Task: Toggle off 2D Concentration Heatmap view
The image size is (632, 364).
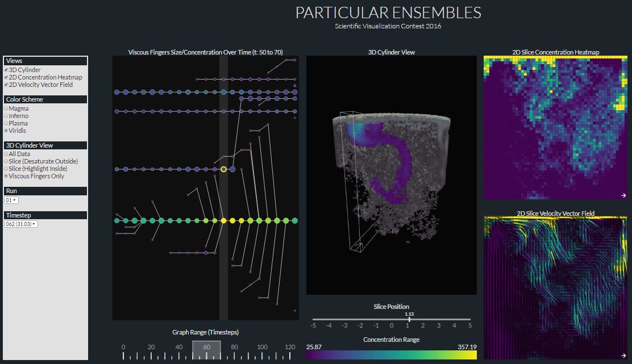Action: [5, 77]
